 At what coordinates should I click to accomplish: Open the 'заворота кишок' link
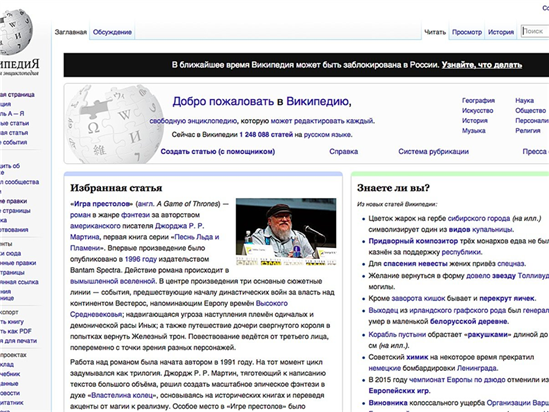coord(418,299)
